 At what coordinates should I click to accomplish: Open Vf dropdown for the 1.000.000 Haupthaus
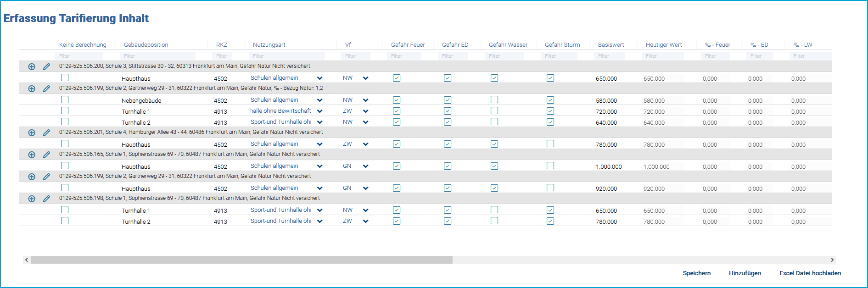365,166
